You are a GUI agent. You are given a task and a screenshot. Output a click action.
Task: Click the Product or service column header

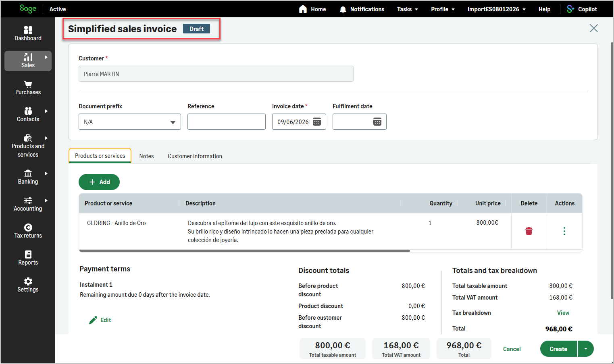108,203
